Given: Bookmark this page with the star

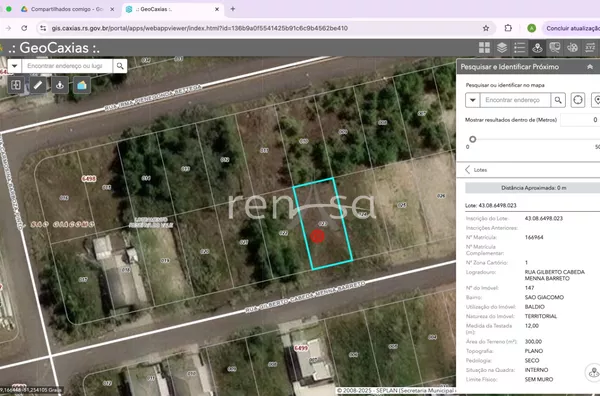Looking at the screenshot, I should point(486,28).
